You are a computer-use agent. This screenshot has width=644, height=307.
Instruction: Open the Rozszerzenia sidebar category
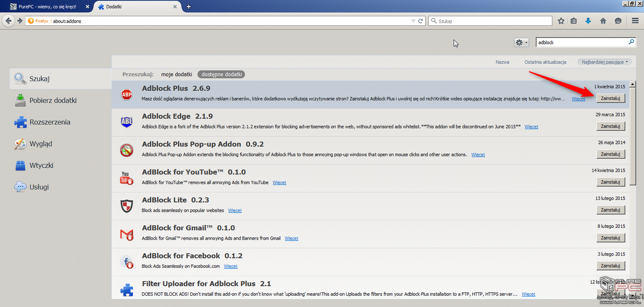pyautogui.click(x=50, y=122)
